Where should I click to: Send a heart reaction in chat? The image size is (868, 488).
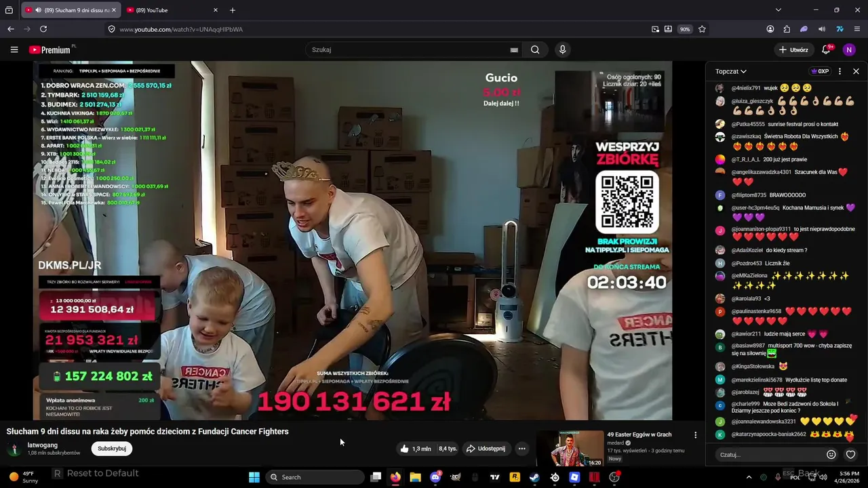(x=850, y=455)
